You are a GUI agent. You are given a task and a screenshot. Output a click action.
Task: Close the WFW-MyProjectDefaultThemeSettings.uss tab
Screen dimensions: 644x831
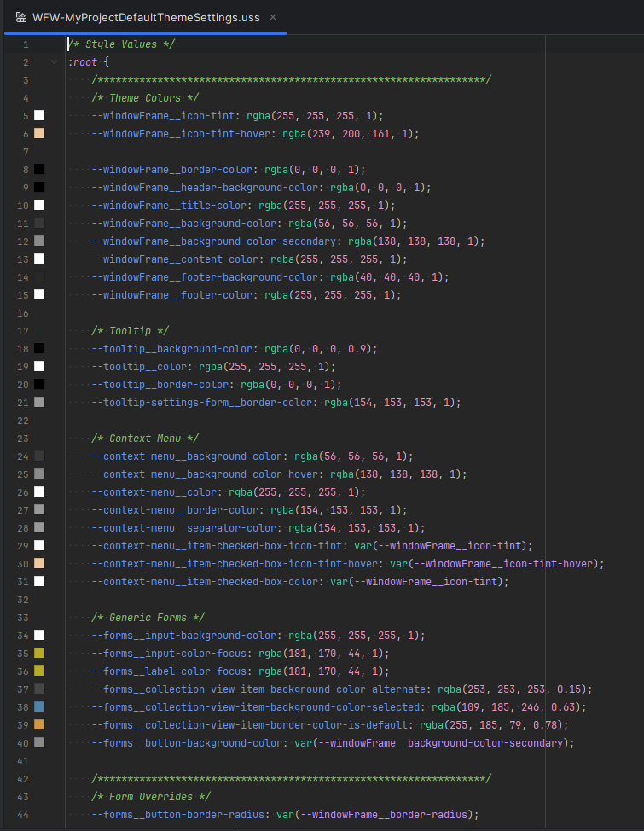point(273,17)
